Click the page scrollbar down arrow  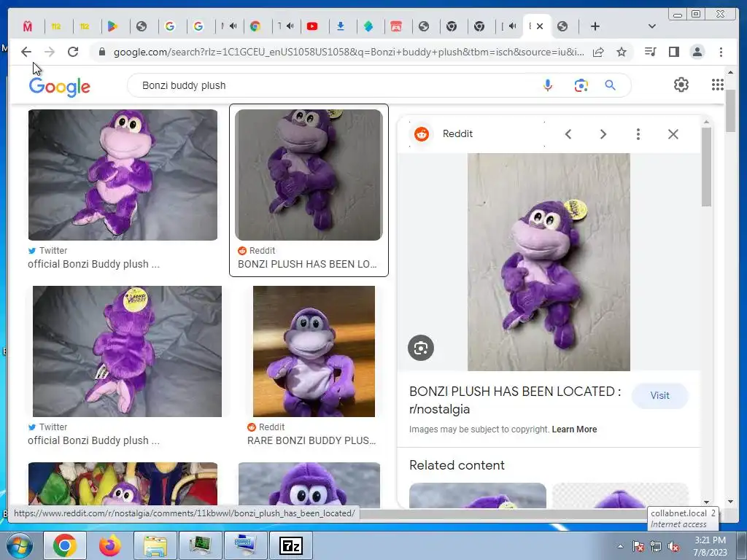coord(731,502)
